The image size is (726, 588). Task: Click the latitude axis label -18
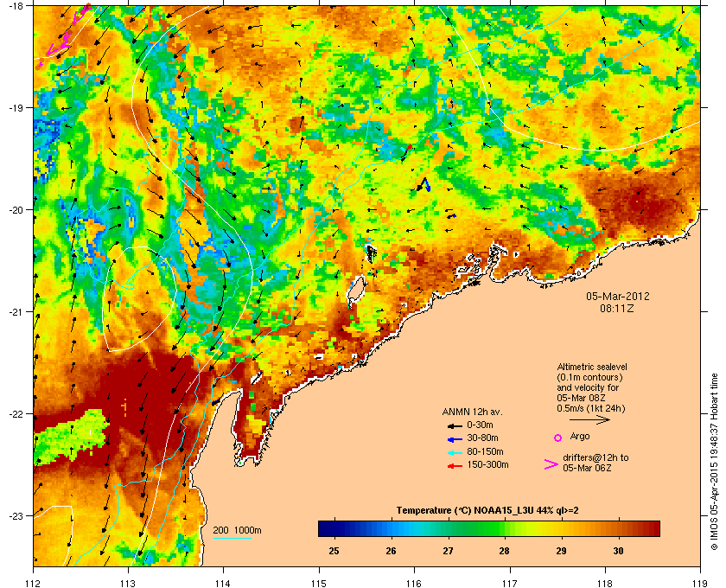pyautogui.click(x=16, y=5)
